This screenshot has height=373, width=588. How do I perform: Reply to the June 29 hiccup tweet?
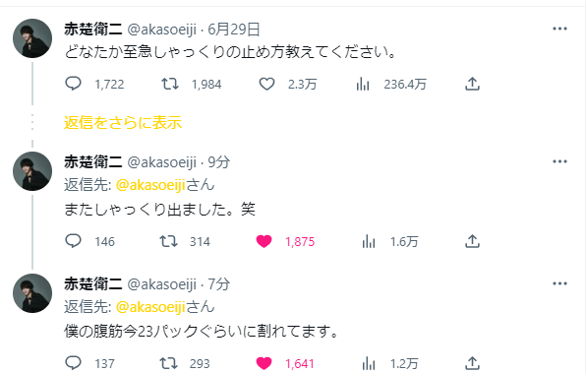(x=73, y=84)
